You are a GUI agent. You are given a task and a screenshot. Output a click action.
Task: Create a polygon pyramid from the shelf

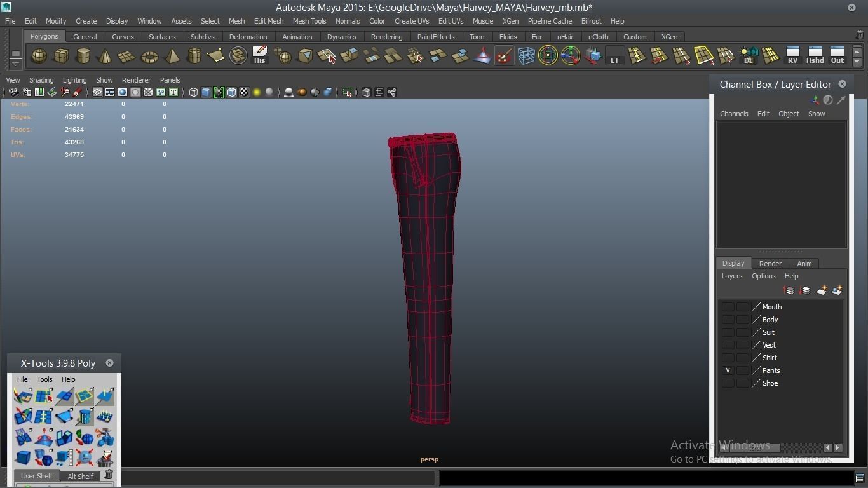click(x=172, y=56)
